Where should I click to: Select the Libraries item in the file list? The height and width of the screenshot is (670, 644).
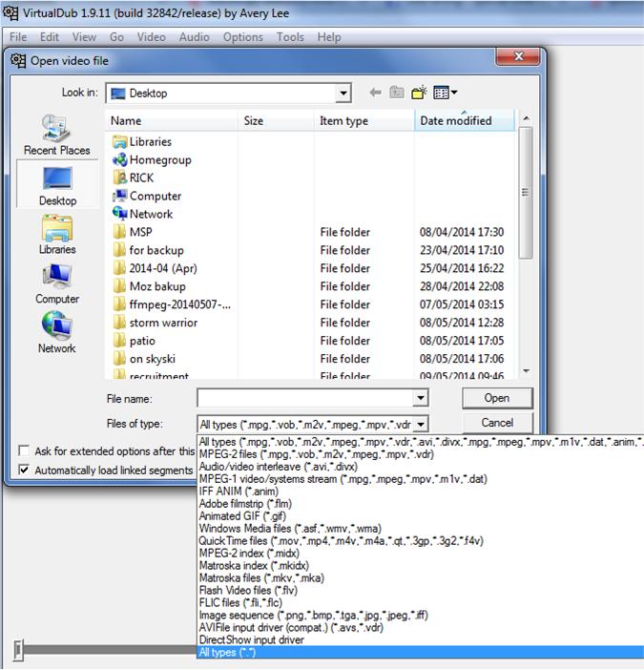click(x=142, y=141)
